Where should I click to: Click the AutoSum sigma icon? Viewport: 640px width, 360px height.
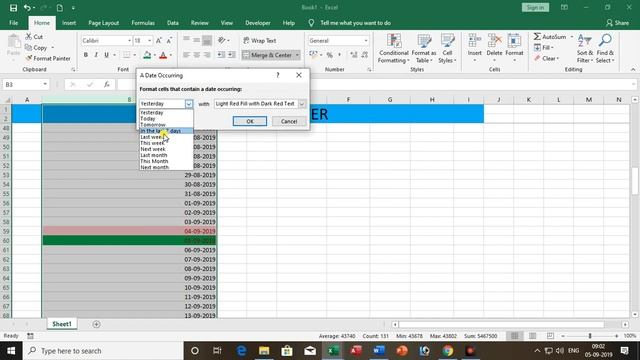(x=537, y=37)
